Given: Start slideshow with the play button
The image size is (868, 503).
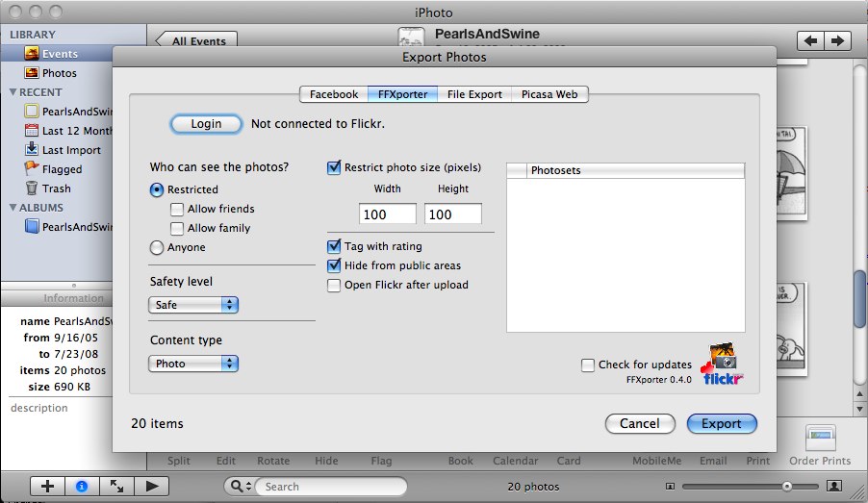Looking at the screenshot, I should 151,487.
